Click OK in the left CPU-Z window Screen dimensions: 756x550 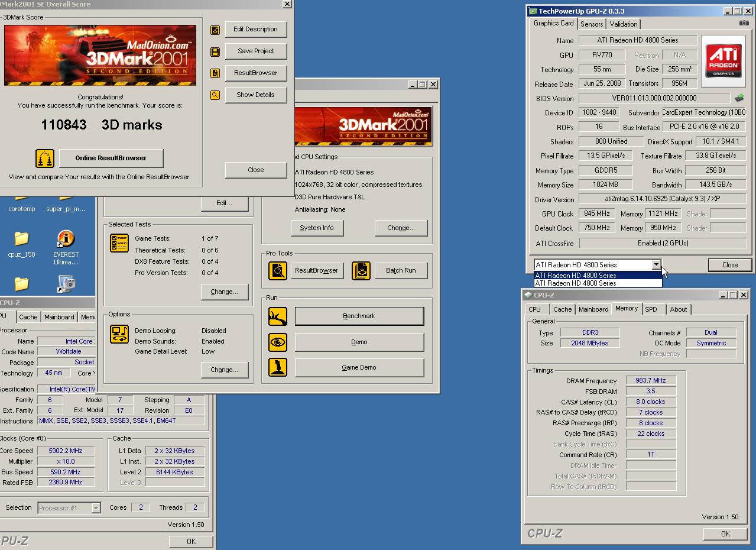[191, 542]
